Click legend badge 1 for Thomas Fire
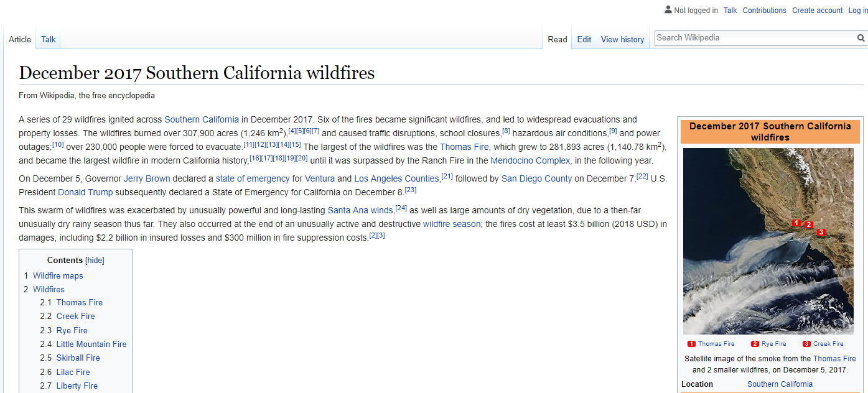This screenshot has height=393, width=868. (691, 344)
